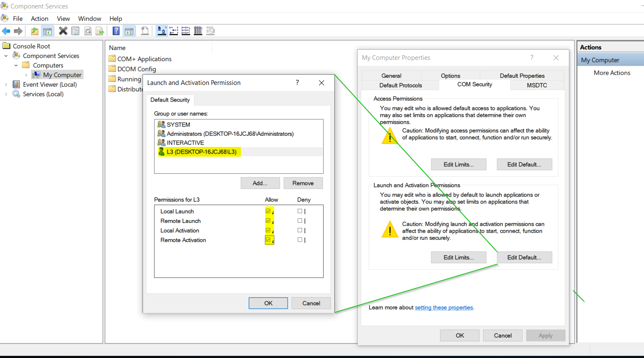Click More Actions in Actions pane

click(x=612, y=73)
